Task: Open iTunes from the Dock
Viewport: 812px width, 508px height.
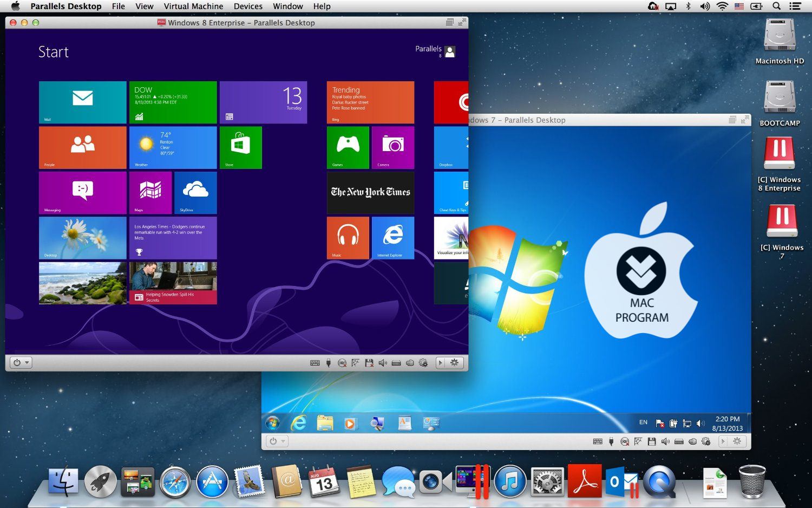Action: click(510, 481)
